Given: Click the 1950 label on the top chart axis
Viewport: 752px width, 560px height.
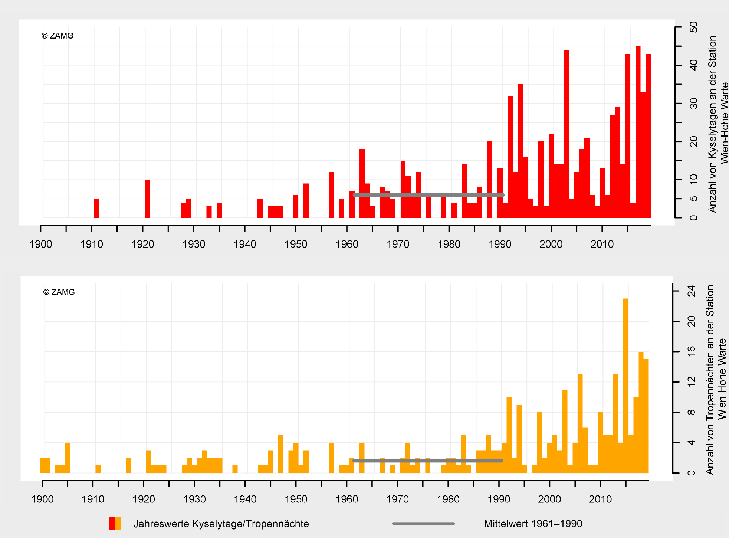Looking at the screenshot, I should (296, 244).
